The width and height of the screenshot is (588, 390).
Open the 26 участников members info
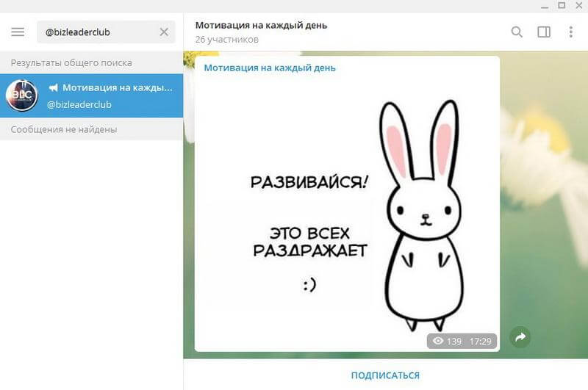(x=226, y=40)
